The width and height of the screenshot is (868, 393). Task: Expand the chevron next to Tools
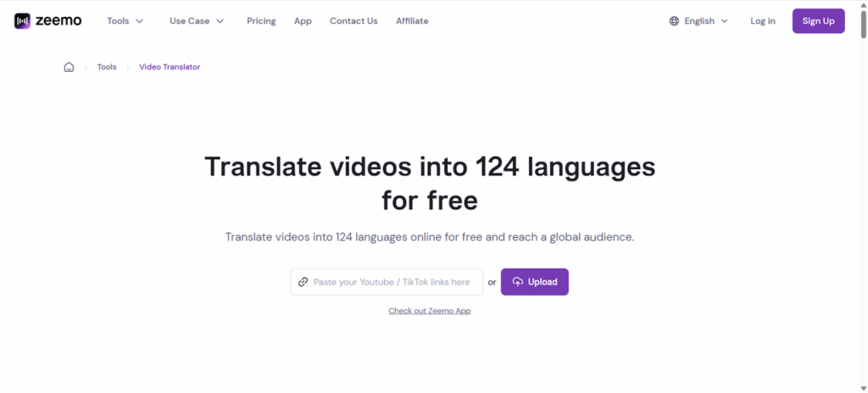click(140, 21)
